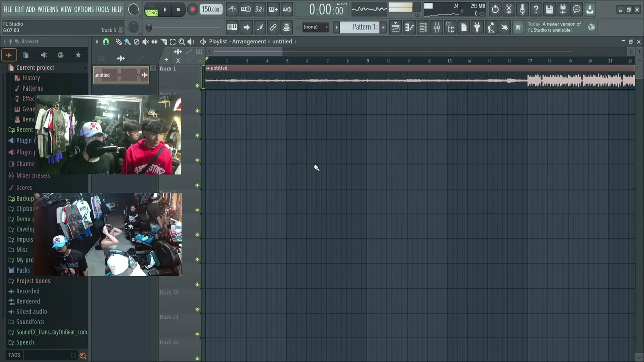Open the (none) selector dropdown

tap(315, 27)
